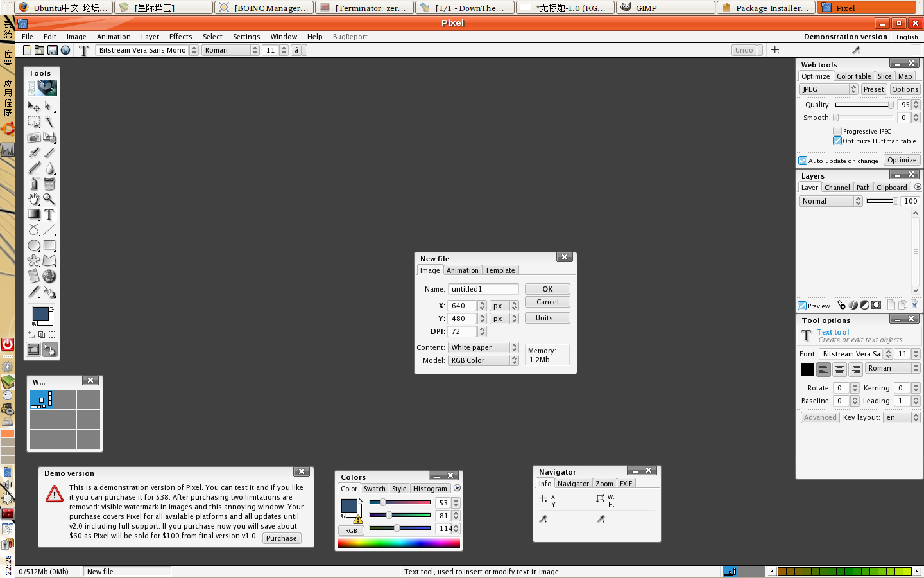Click the layer effects 'f' icon
This screenshot has height=578, width=924.
pyautogui.click(x=853, y=305)
